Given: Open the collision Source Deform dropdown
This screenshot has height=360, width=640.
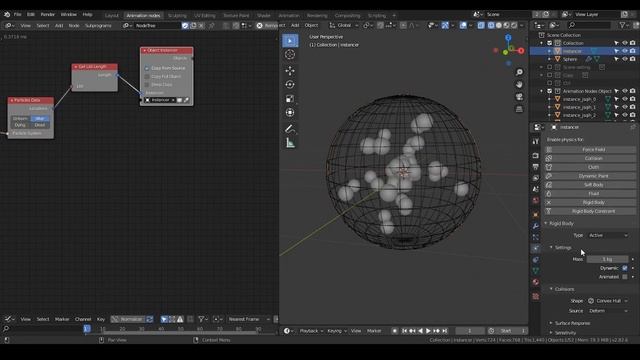Looking at the screenshot, I should [608, 311].
